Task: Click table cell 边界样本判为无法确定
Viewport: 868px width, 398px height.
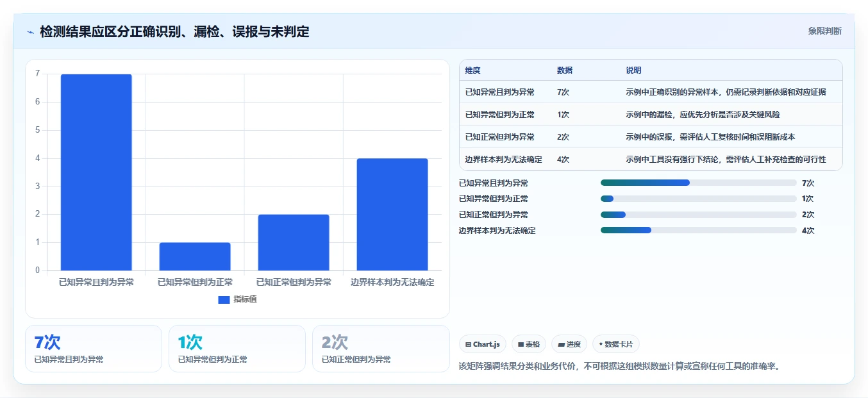Action: (x=504, y=160)
